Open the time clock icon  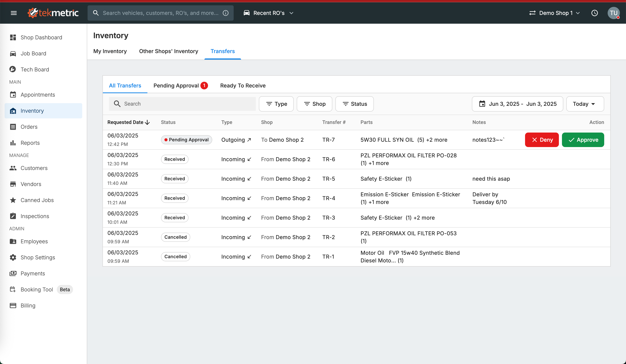594,13
